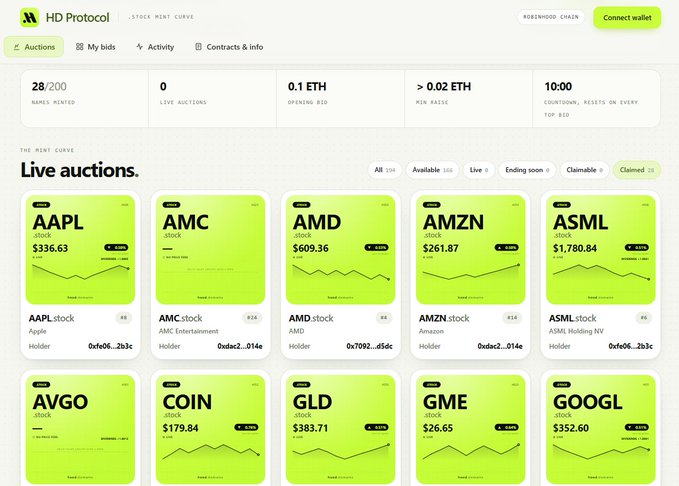The height and width of the screenshot is (486, 679).
Task: Click the #6 badge on ASML card
Action: point(644,318)
